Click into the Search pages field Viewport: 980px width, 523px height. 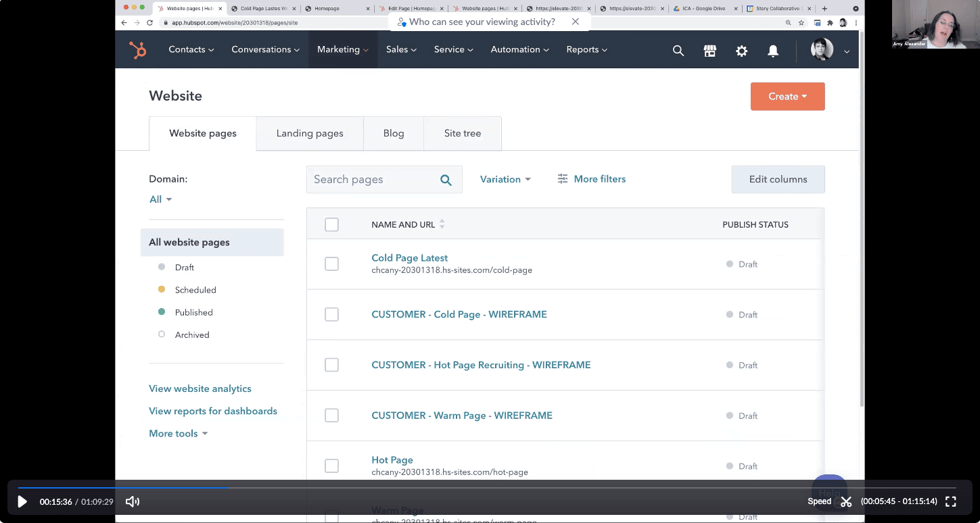point(384,180)
